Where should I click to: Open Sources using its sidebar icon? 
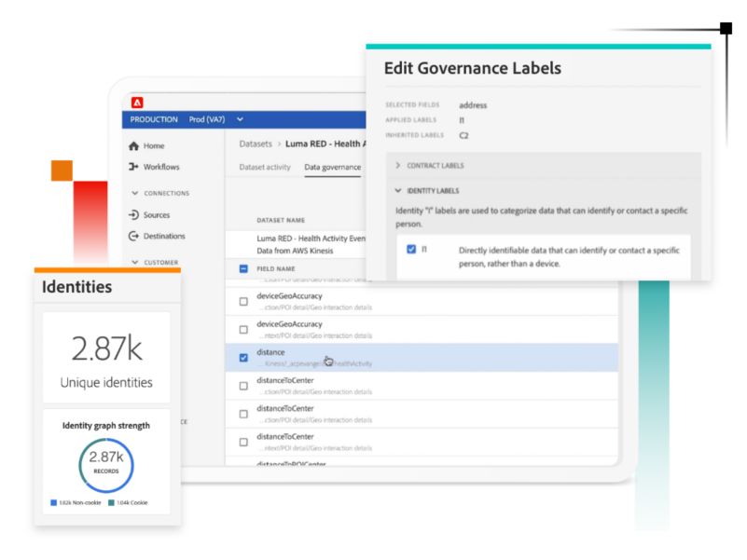pyautogui.click(x=133, y=214)
